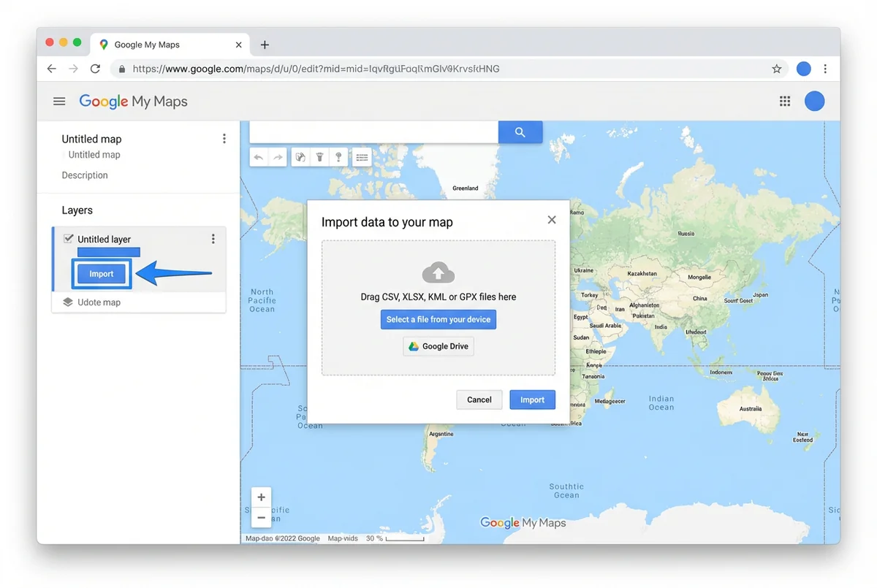Toggle the bookmark star in address bar

(776, 68)
